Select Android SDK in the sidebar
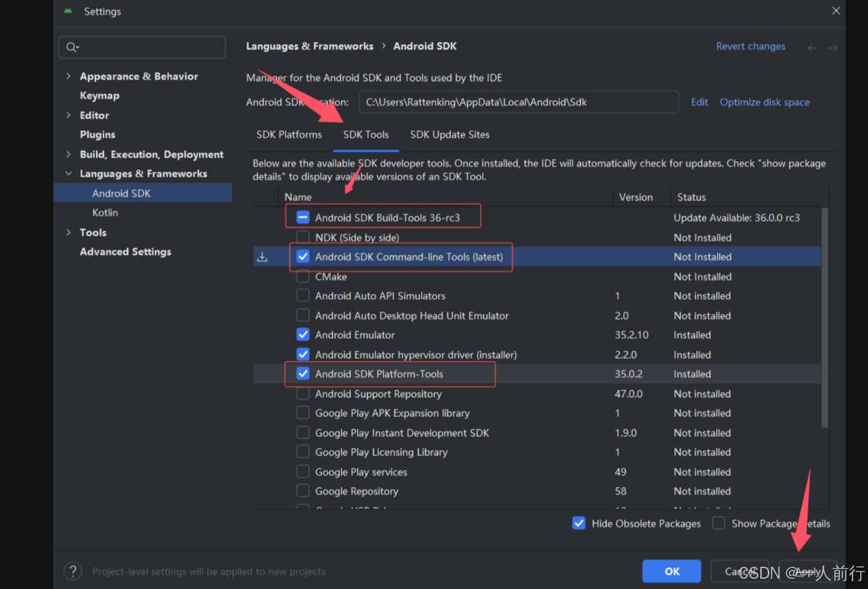 click(x=143, y=193)
